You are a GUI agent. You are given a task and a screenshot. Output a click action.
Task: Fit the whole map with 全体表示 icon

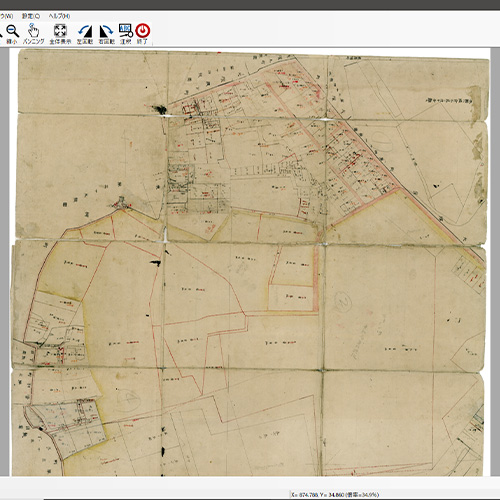pos(60,34)
